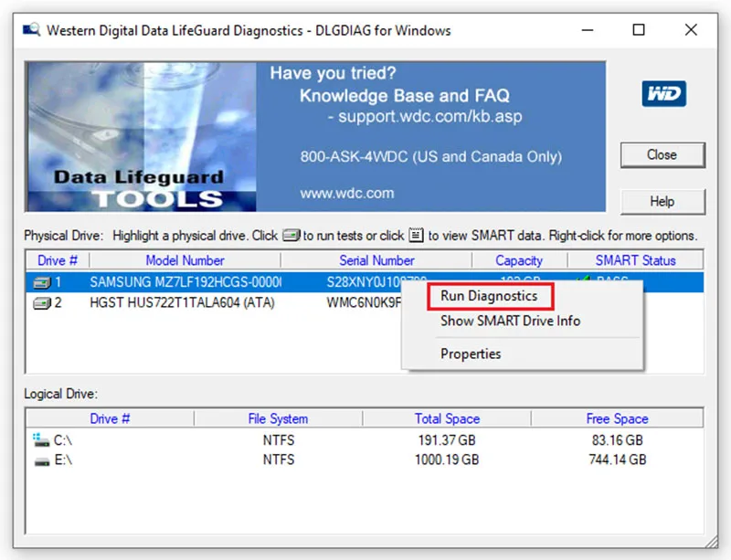Click the WD logo icon
731x560 pixels.
[663, 94]
